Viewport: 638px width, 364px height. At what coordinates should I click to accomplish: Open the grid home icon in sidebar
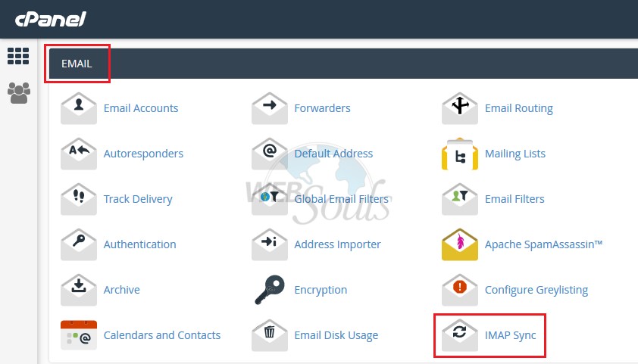(x=18, y=56)
